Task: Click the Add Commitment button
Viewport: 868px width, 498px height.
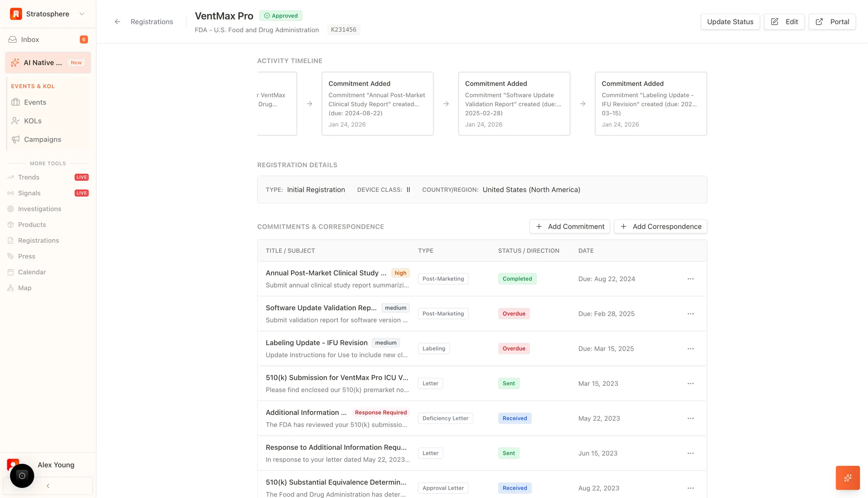Action: click(569, 226)
